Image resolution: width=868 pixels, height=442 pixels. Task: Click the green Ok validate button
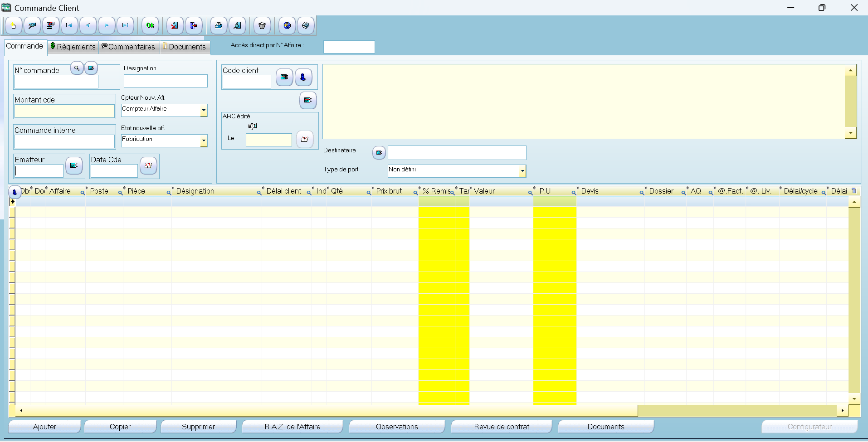(150, 26)
